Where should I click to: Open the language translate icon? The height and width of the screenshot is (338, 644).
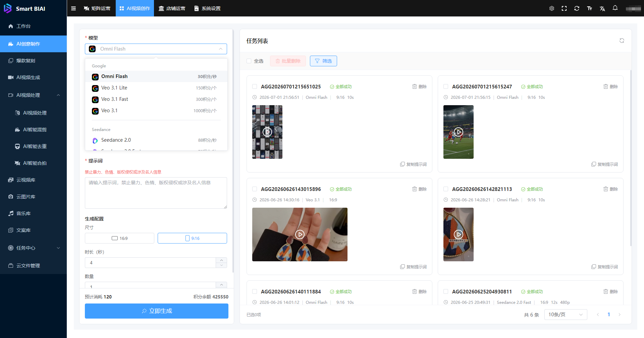(602, 8)
